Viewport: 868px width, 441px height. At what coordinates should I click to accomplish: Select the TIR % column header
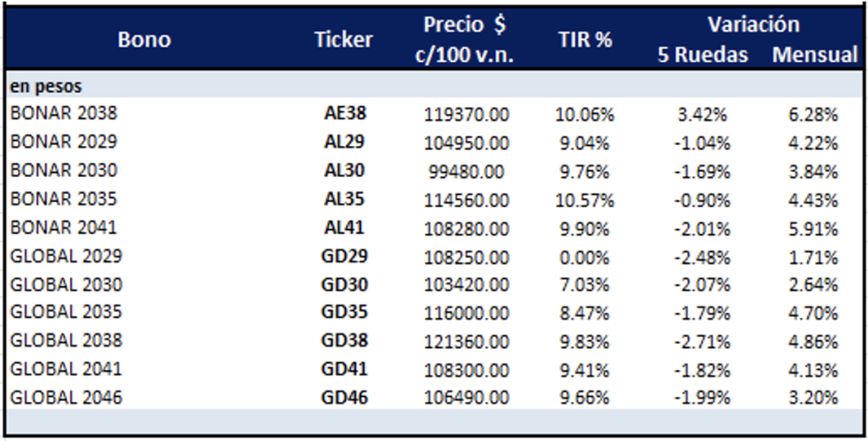[x=585, y=40]
